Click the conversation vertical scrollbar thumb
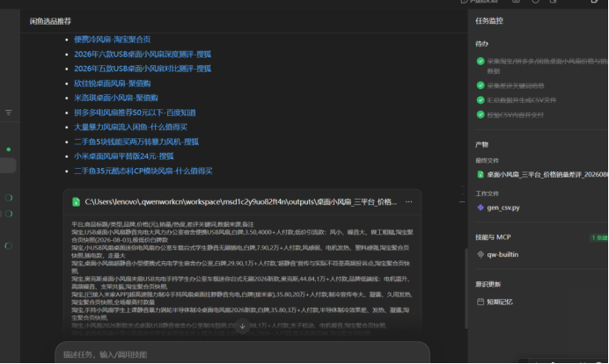Image resolution: width=609 pixels, height=364 pixels. coord(466,288)
